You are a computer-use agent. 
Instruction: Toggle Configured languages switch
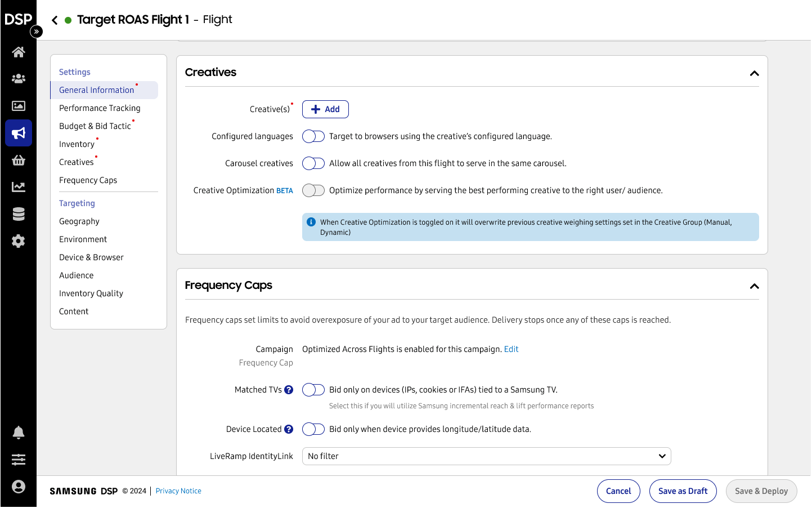[x=313, y=136]
